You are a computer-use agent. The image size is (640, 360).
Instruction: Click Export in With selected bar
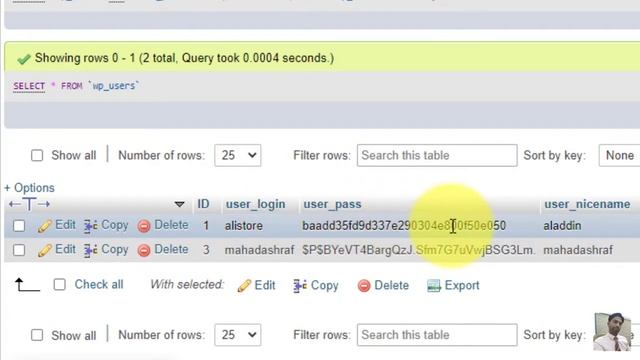tap(462, 285)
